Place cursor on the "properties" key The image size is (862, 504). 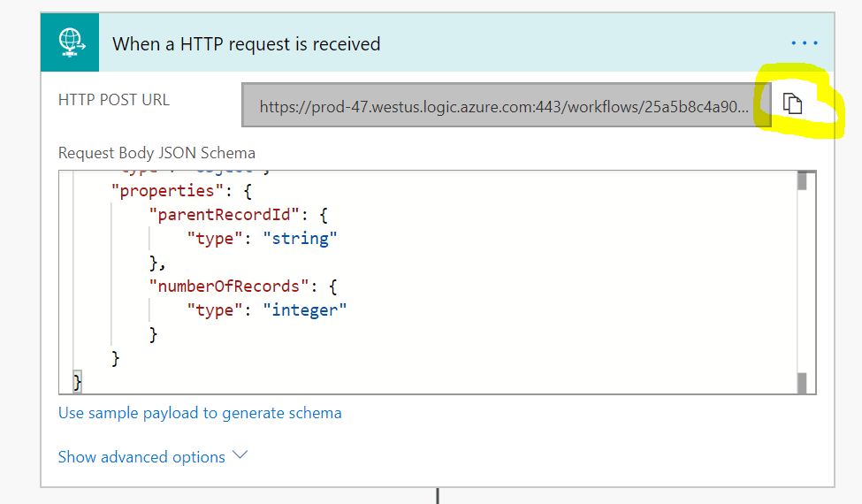163,191
